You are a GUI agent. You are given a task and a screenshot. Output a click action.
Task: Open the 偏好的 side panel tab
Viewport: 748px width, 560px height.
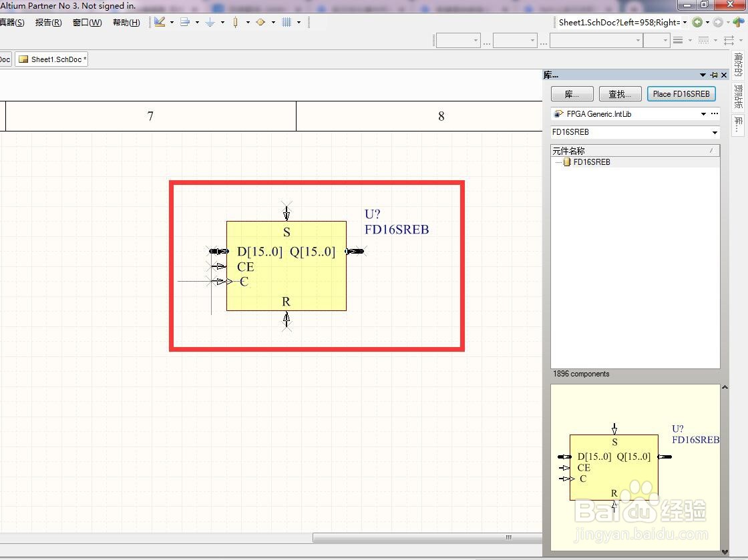pyautogui.click(x=738, y=65)
